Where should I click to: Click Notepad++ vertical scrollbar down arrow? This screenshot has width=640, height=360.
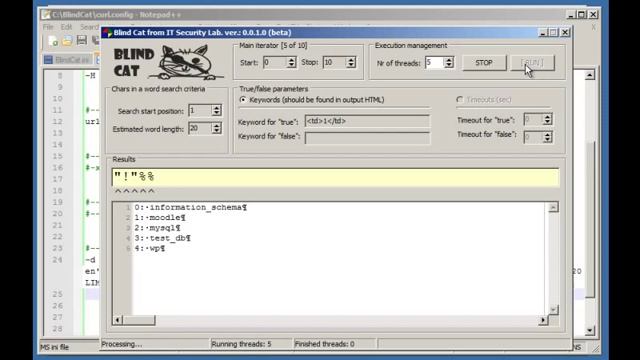click(x=589, y=330)
